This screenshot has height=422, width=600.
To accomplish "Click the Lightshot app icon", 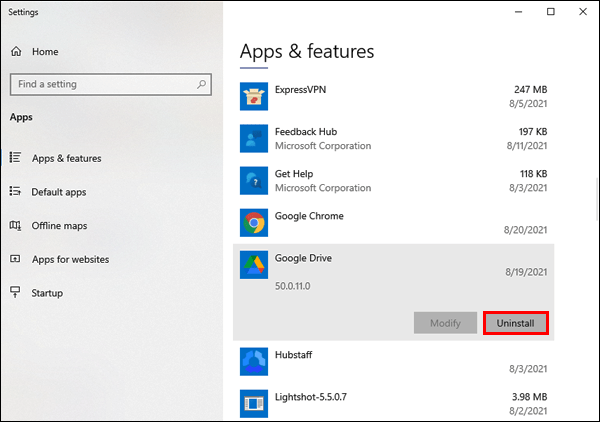I will click(x=254, y=403).
